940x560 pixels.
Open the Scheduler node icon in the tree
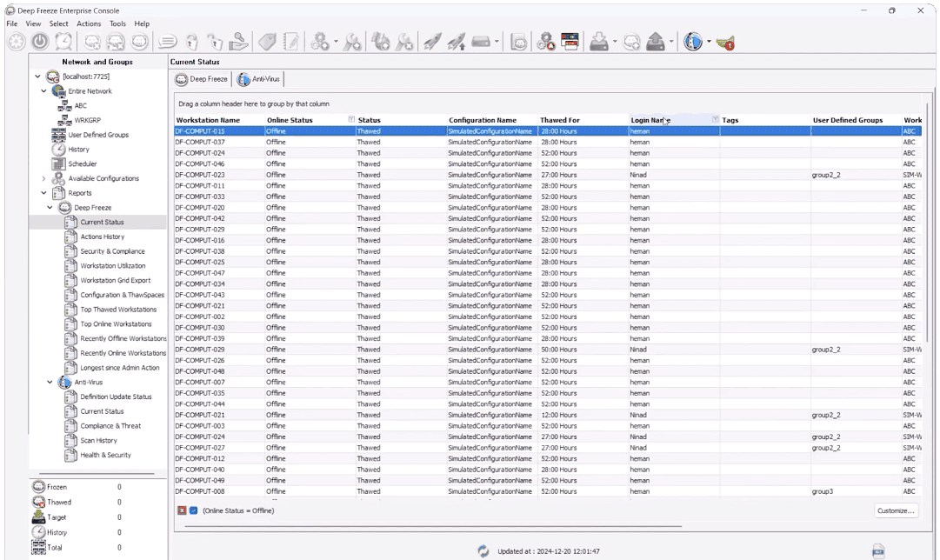point(58,163)
